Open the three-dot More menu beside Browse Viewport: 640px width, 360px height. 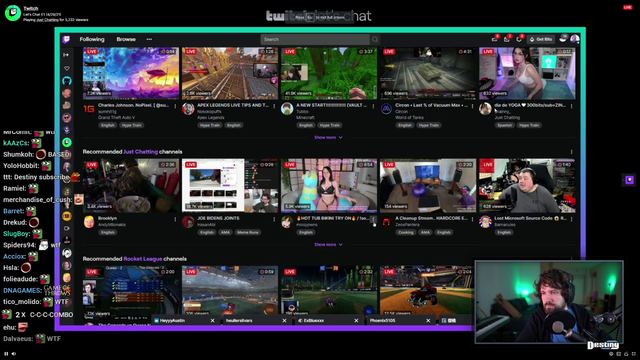tap(149, 39)
